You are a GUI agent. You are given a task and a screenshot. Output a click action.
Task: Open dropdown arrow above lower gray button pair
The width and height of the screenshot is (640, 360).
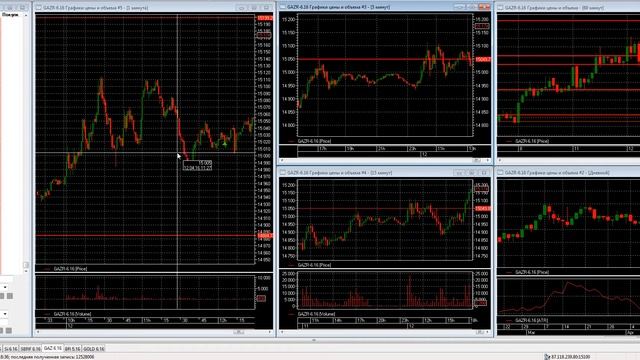[5, 314]
